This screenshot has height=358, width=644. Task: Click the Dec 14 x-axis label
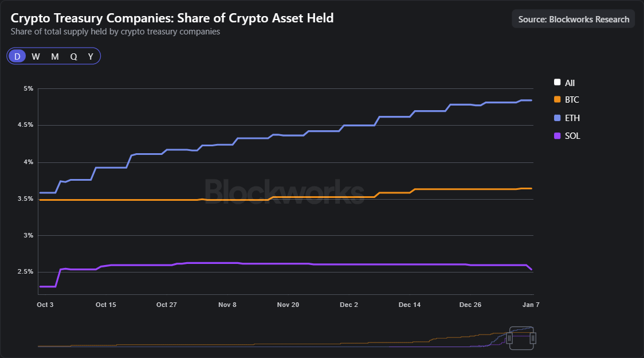(410, 305)
